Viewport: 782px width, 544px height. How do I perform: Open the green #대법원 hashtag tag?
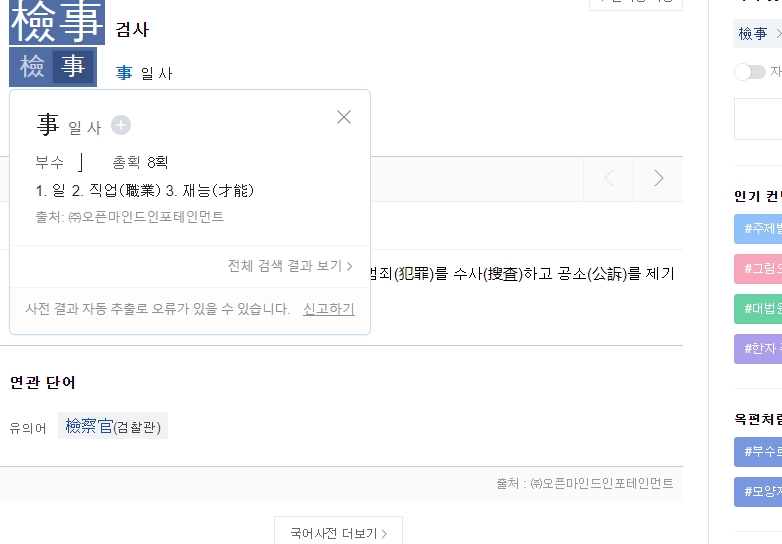coord(758,309)
